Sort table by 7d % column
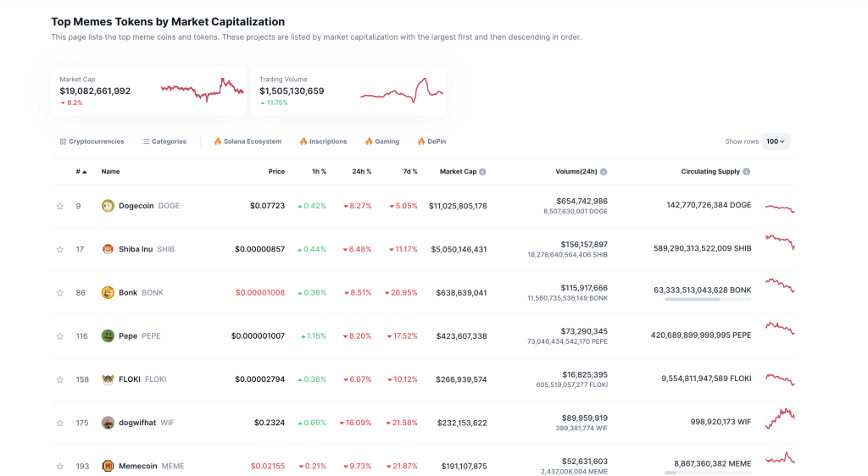 click(410, 171)
